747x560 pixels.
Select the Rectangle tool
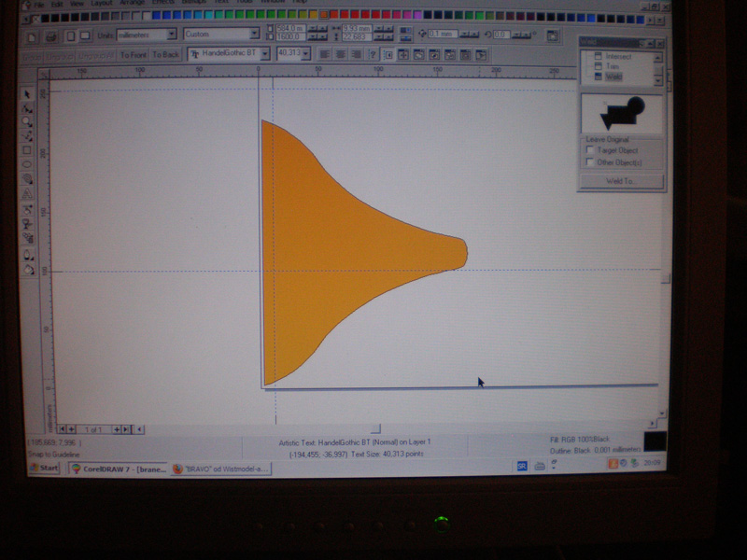28,150
